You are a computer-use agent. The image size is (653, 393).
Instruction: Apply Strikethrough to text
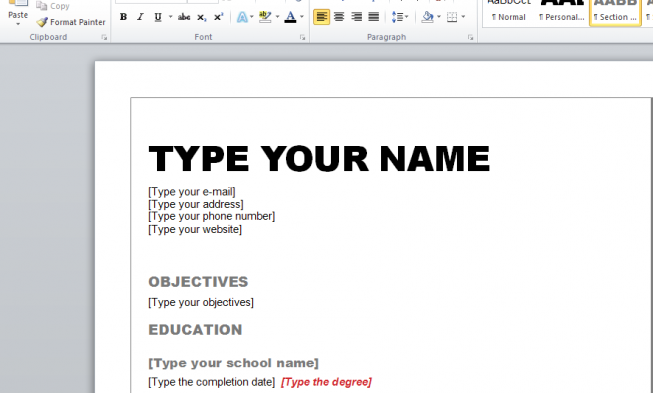click(x=184, y=17)
